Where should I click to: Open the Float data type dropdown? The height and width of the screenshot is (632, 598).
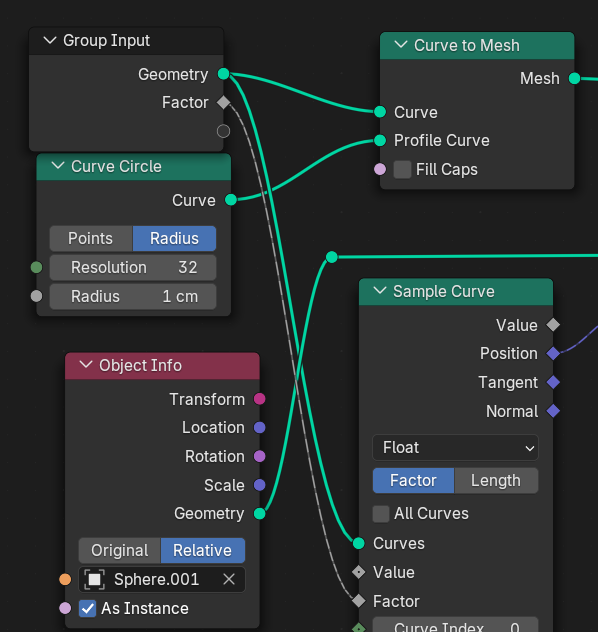455,447
